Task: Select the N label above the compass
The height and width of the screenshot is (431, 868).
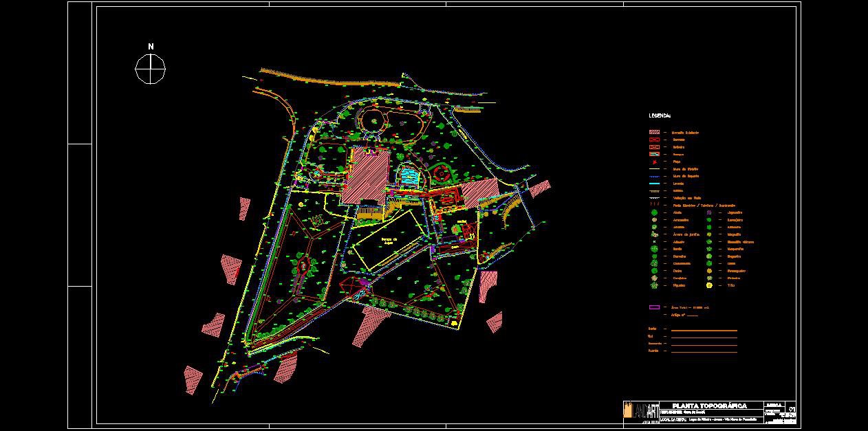Action: tap(151, 47)
